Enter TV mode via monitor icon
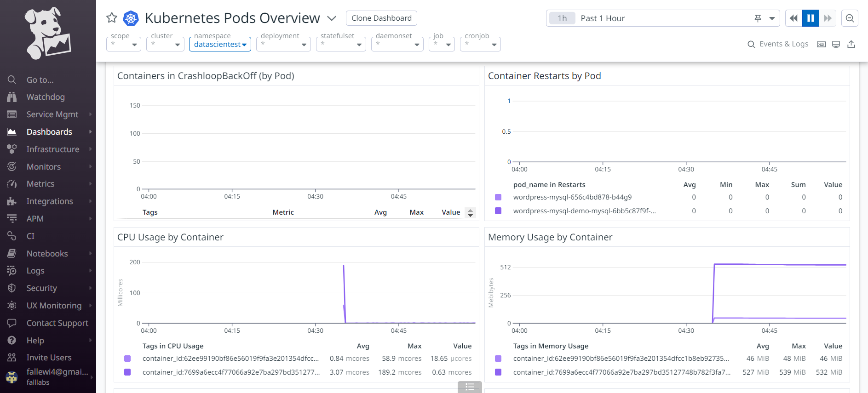 836,44
